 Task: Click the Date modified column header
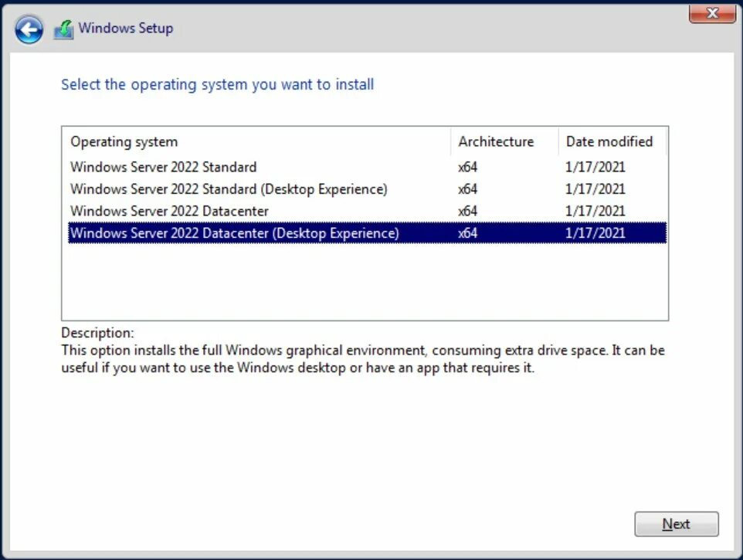pos(609,142)
